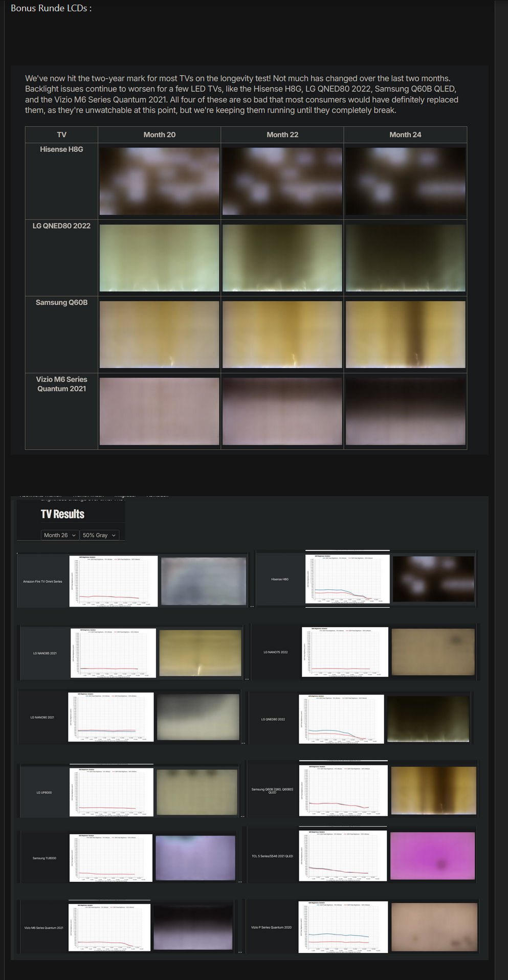Open the magenta TCL 5 Series uniformity photo
This screenshot has height=980, width=508.
pos(433,856)
